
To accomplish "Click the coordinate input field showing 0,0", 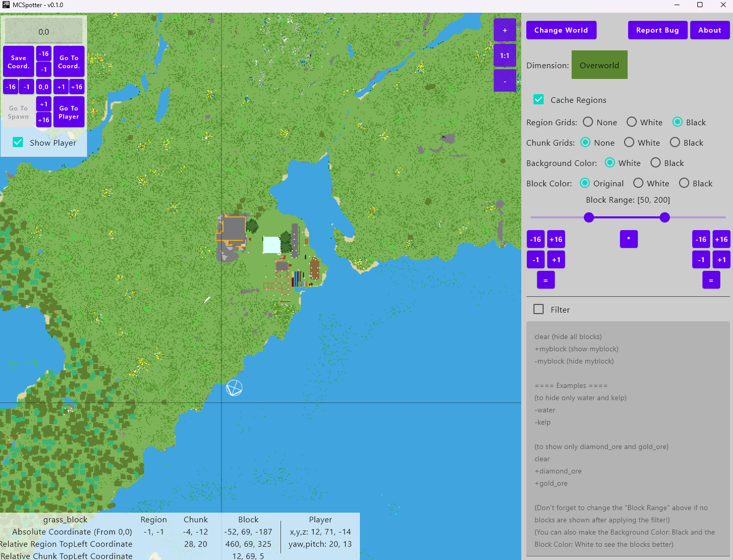I will (44, 32).
